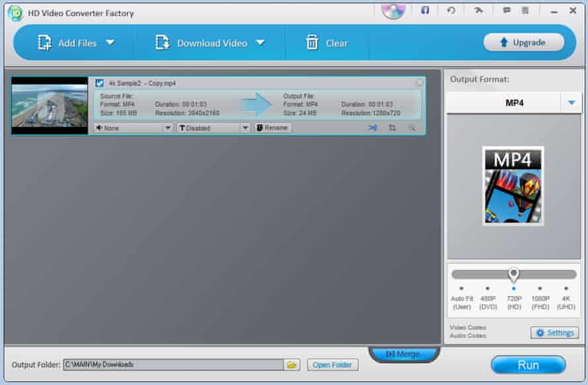Expand the subtitle dropdown showing Disabled
Screen dimensions: 588x385
245,128
